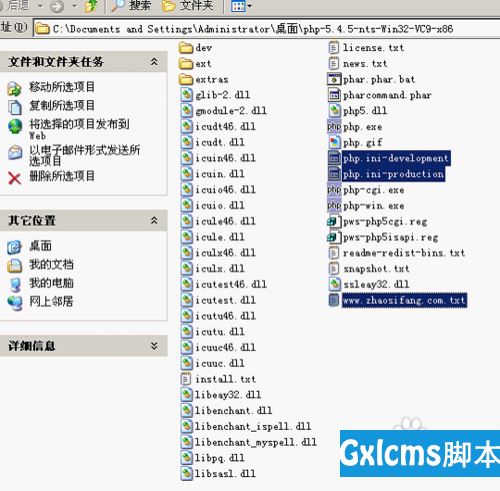Click the iculx46.dll file name
This screenshot has width=500, height=491.
(x=226, y=253)
